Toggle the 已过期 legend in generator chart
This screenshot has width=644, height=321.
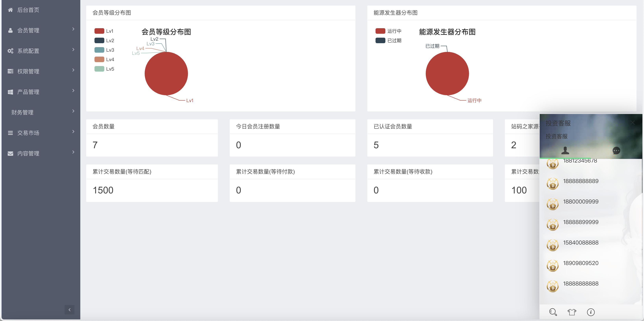pos(388,41)
